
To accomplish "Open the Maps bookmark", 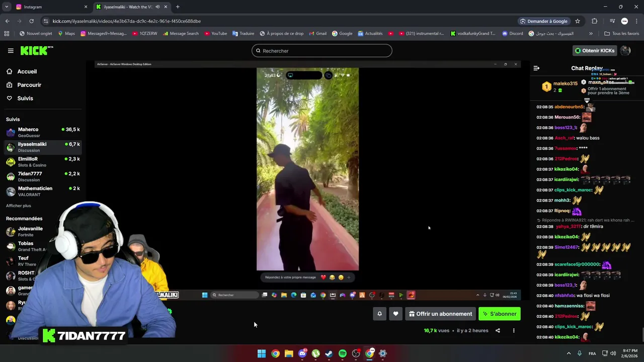I will point(66,34).
